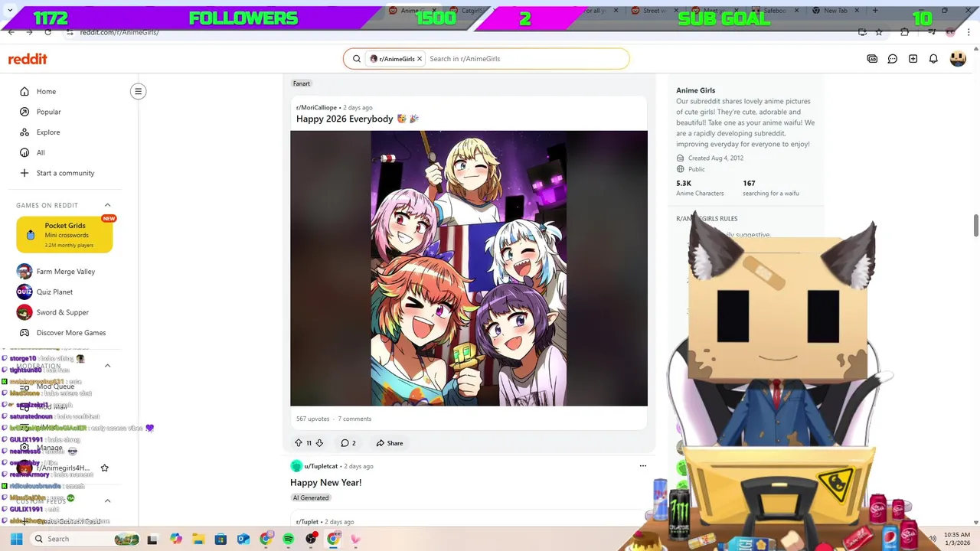980x551 pixels.
Task: Open Spotify from the taskbar
Action: 288,539
